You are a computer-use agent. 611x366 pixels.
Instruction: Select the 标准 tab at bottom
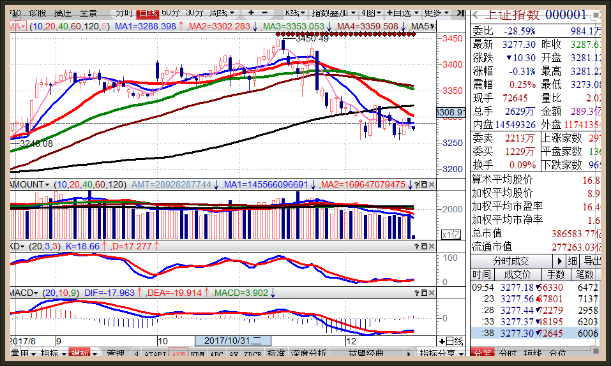[276, 353]
